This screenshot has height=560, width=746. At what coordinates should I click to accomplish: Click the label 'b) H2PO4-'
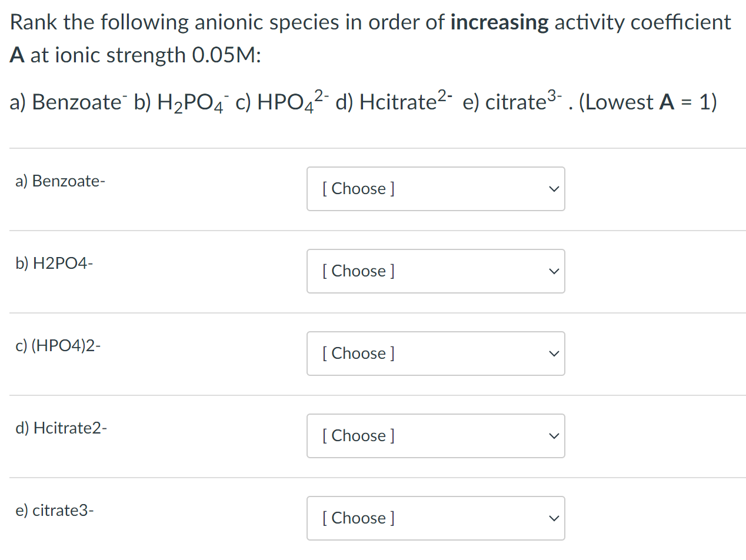[x=54, y=264]
